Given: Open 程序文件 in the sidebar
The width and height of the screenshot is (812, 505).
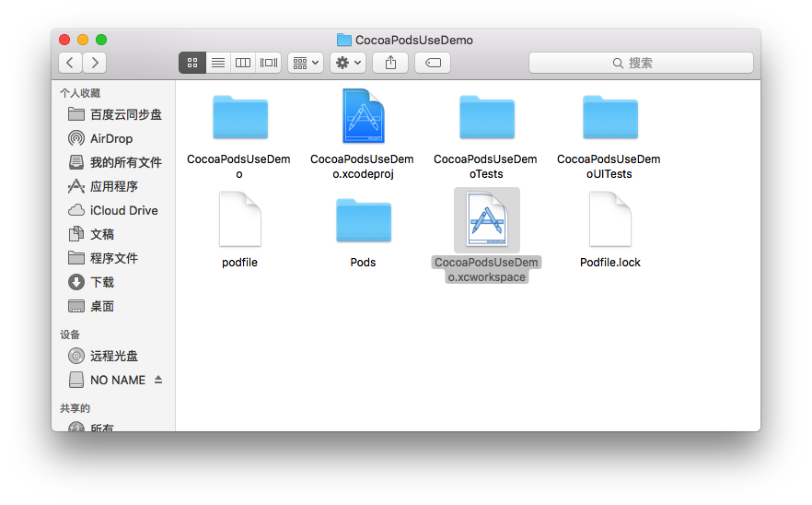Looking at the screenshot, I should tap(114, 258).
